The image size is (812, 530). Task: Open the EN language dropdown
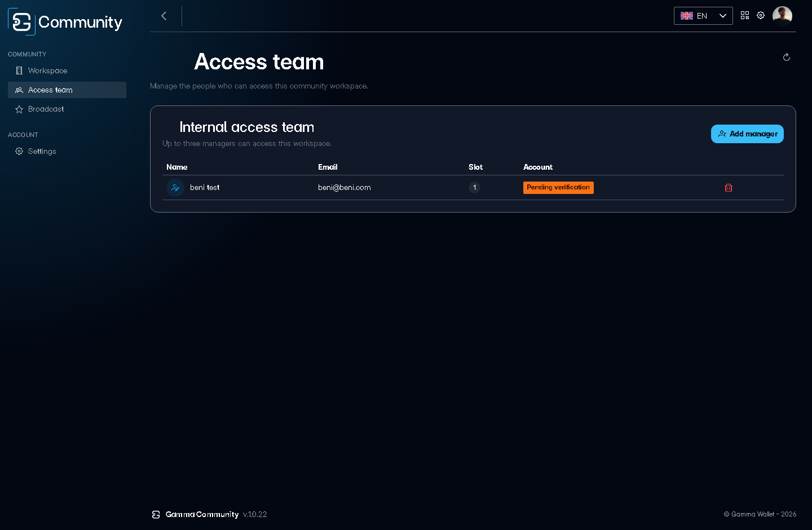point(703,16)
